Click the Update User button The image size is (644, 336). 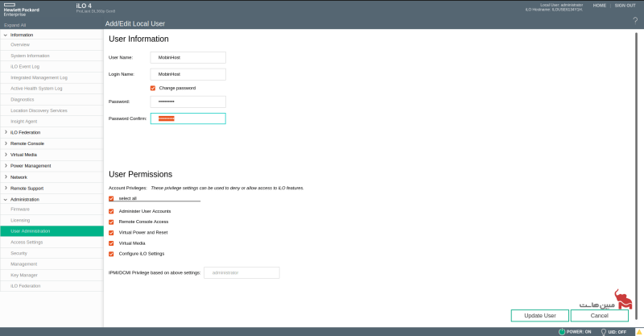point(539,315)
